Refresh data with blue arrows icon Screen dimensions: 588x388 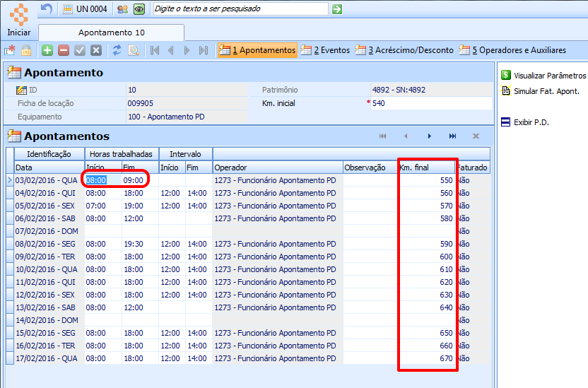[x=117, y=50]
